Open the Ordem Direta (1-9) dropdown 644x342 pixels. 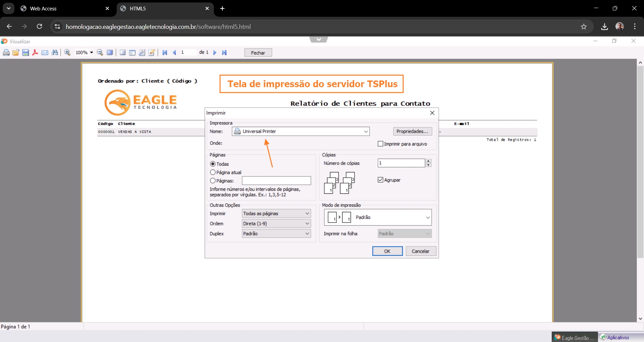pyautogui.click(x=276, y=224)
